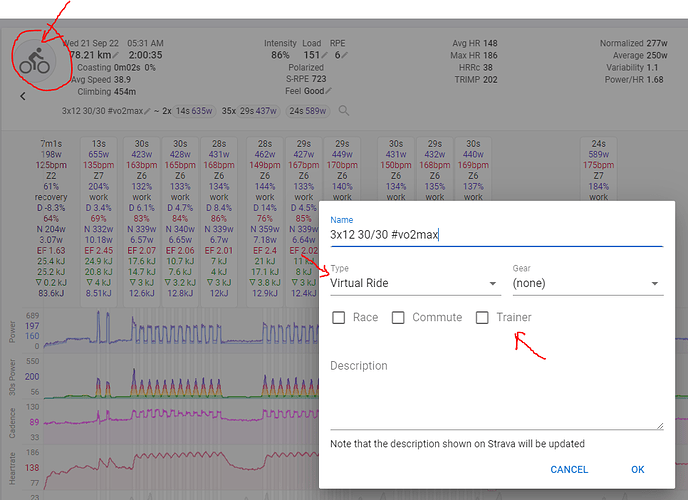Click the cycling activity type icon
688x500 pixels.
(34, 61)
